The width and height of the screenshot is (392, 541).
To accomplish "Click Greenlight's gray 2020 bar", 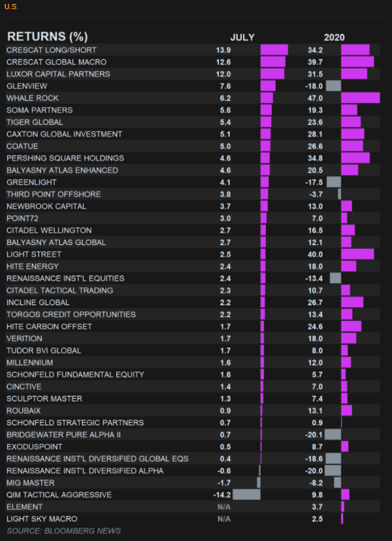I will point(334,182).
